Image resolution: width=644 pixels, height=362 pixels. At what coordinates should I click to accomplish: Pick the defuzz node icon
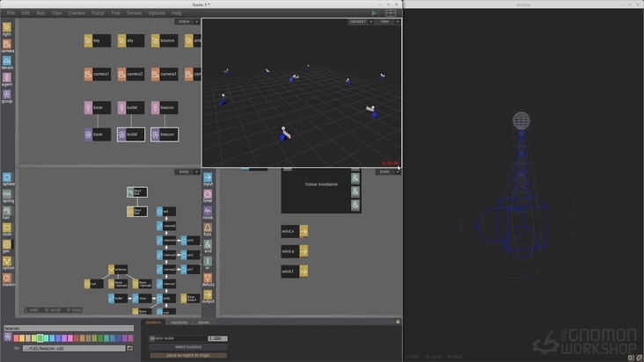[208, 278]
